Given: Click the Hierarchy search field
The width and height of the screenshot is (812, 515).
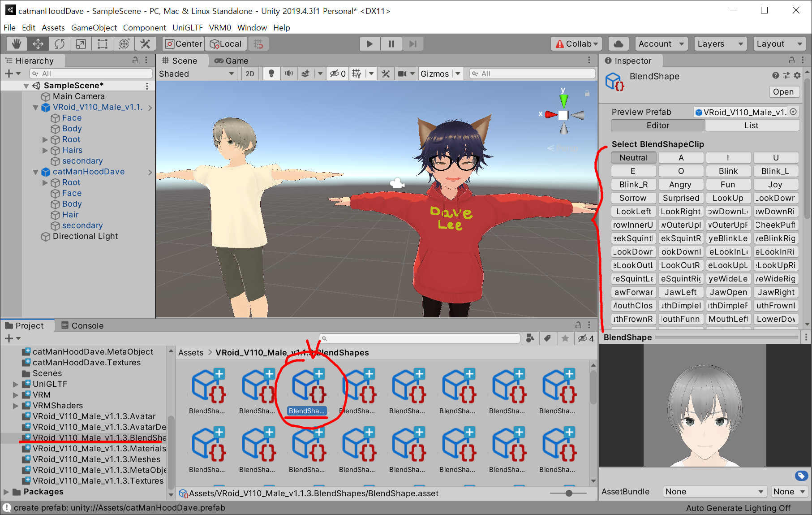Looking at the screenshot, I should click(x=91, y=74).
